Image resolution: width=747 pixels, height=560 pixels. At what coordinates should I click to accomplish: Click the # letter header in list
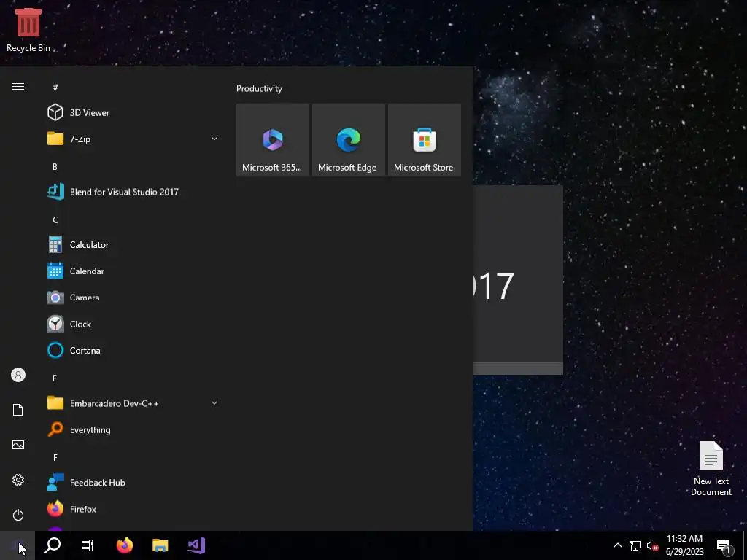[55, 87]
